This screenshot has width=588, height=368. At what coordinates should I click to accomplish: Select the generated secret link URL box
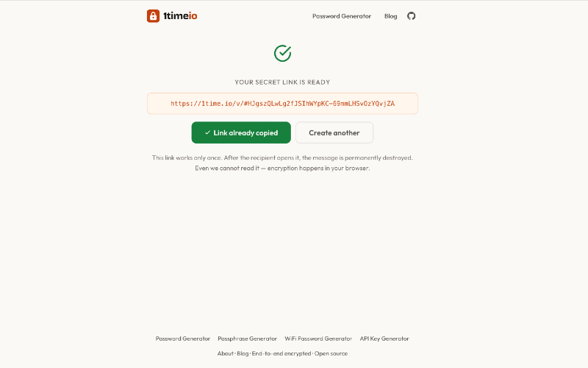[x=282, y=104]
